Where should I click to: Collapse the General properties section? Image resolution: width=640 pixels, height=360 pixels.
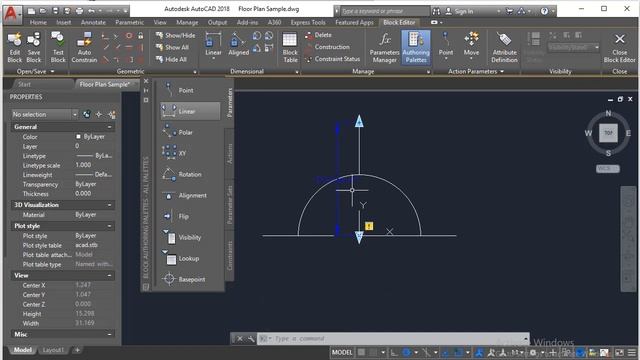coord(109,127)
